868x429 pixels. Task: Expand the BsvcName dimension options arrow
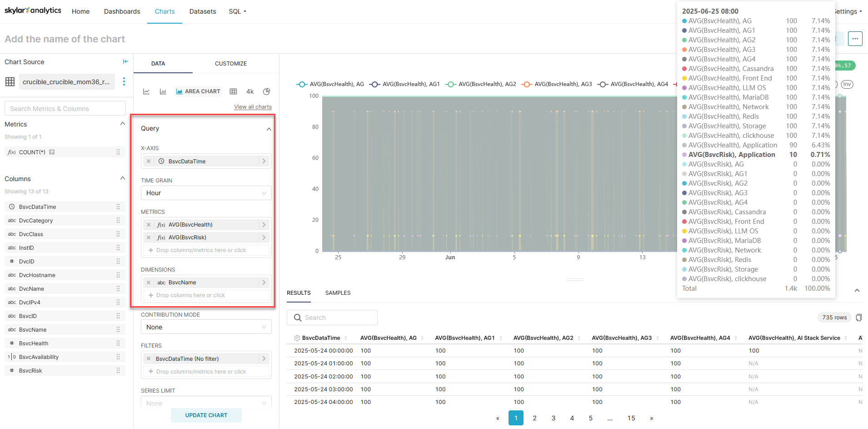click(x=264, y=283)
